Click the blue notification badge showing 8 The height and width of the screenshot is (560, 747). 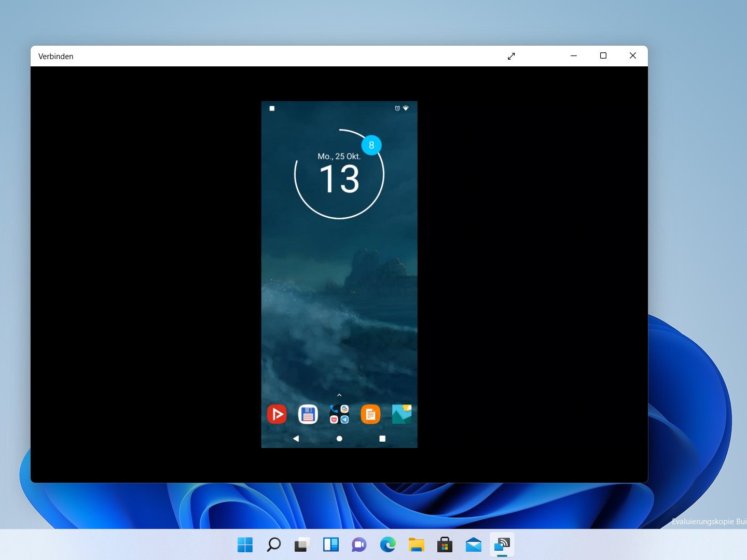(x=371, y=145)
